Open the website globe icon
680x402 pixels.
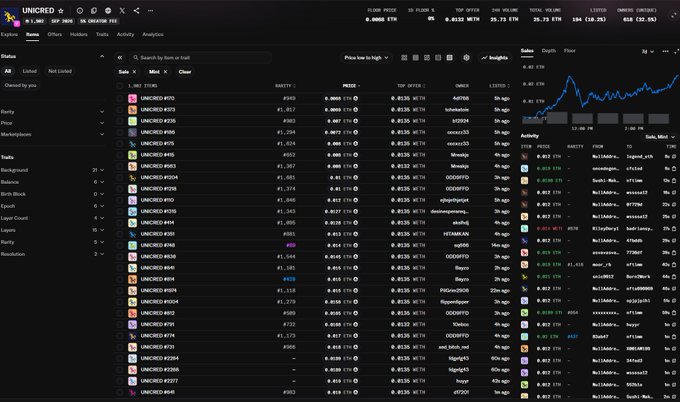pyautogui.click(x=108, y=10)
